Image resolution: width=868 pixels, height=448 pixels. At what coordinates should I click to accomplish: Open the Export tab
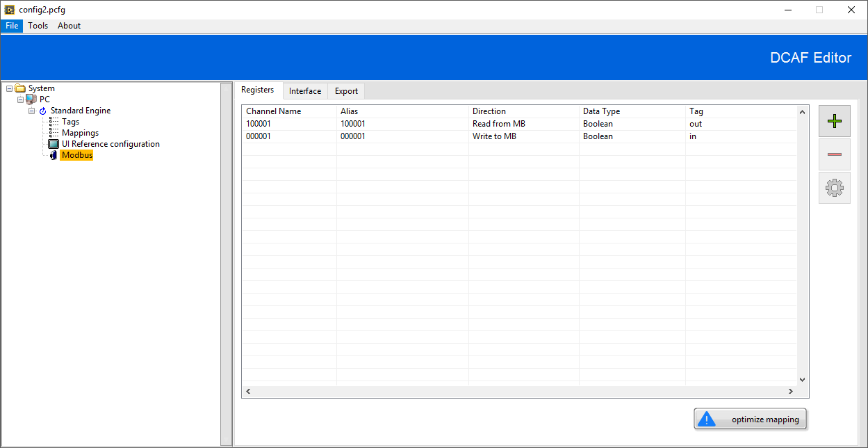(345, 90)
